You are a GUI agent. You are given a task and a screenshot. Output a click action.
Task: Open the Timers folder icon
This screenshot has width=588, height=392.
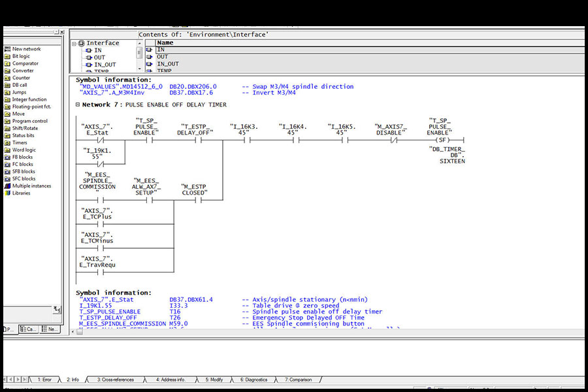pos(7,142)
